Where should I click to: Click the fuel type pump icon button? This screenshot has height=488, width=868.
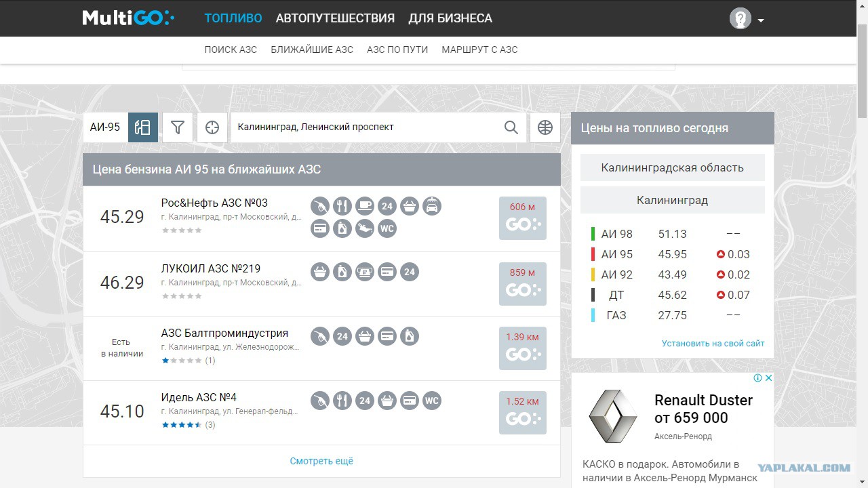point(142,127)
